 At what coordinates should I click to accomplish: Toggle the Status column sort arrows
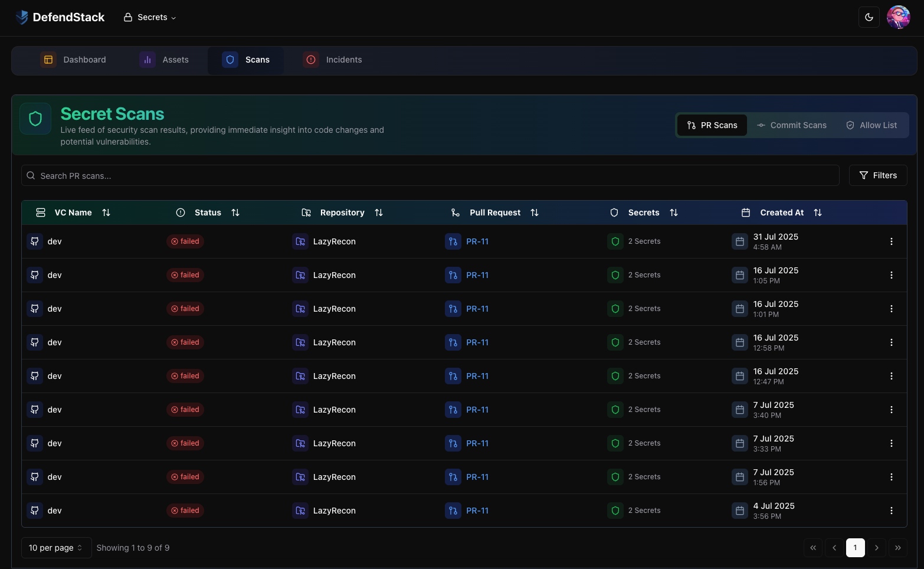tap(235, 212)
